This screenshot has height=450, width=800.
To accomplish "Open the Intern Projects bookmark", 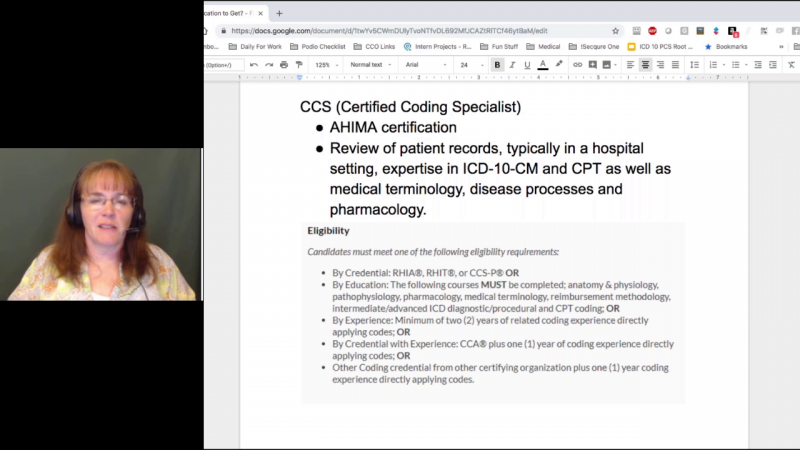I will pyautogui.click(x=438, y=46).
